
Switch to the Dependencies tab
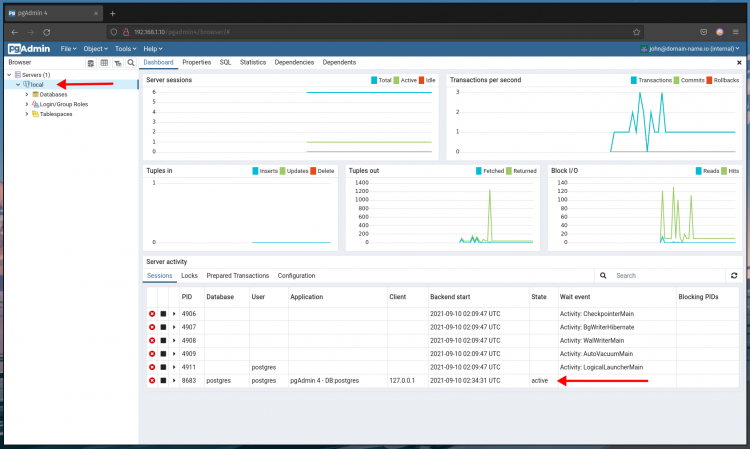pos(294,63)
